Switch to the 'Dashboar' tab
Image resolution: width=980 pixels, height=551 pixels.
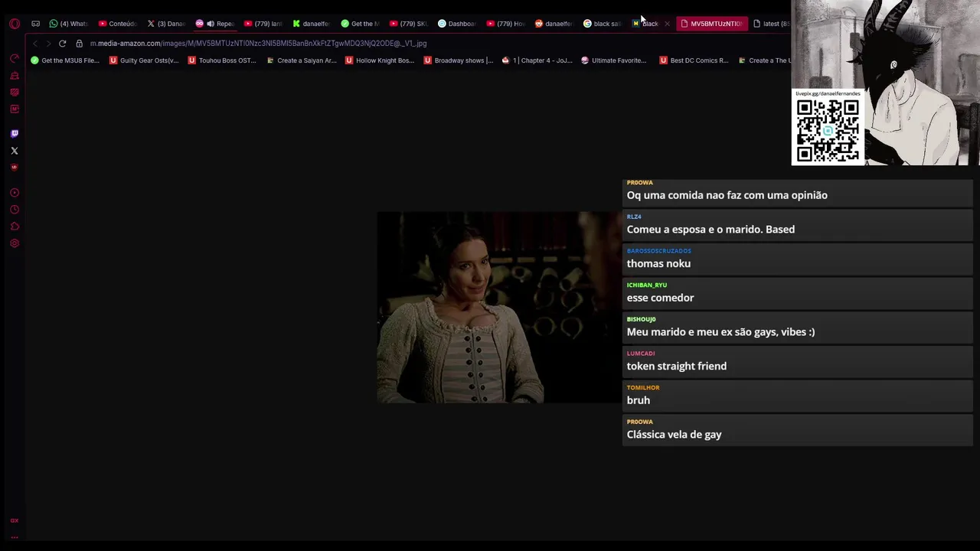(x=457, y=24)
